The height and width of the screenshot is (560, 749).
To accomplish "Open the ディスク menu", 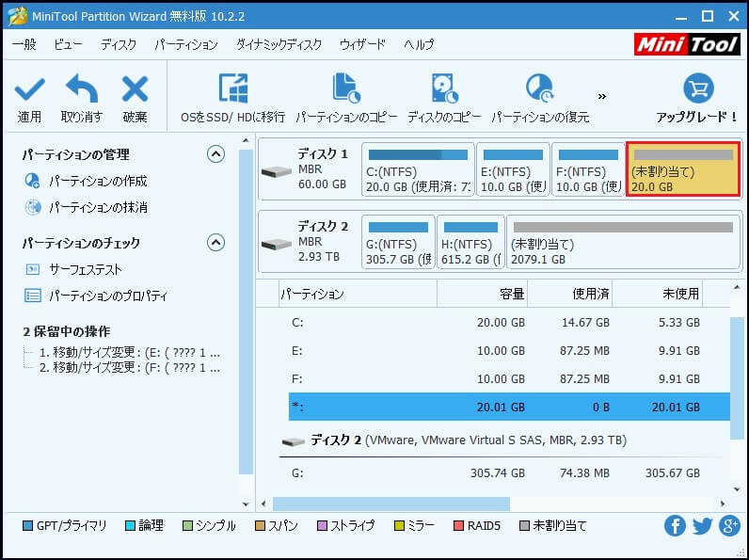I will click(x=119, y=44).
